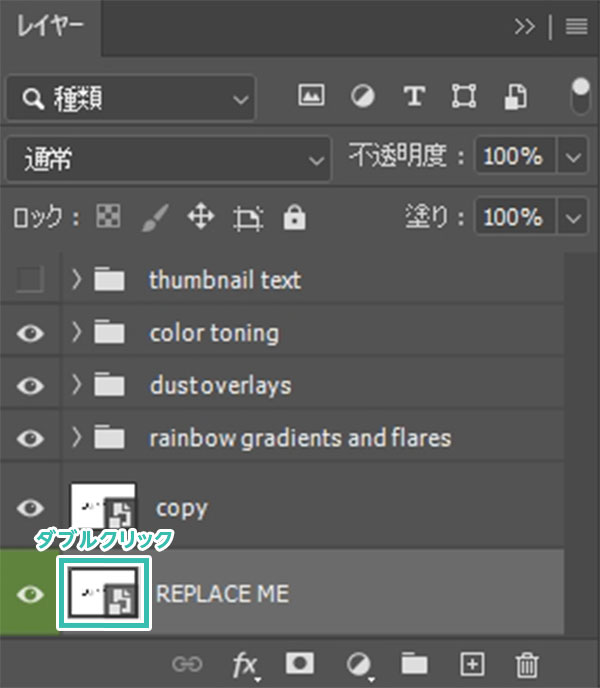Filter for type layers icon
The image size is (600, 688).
pyautogui.click(x=414, y=96)
